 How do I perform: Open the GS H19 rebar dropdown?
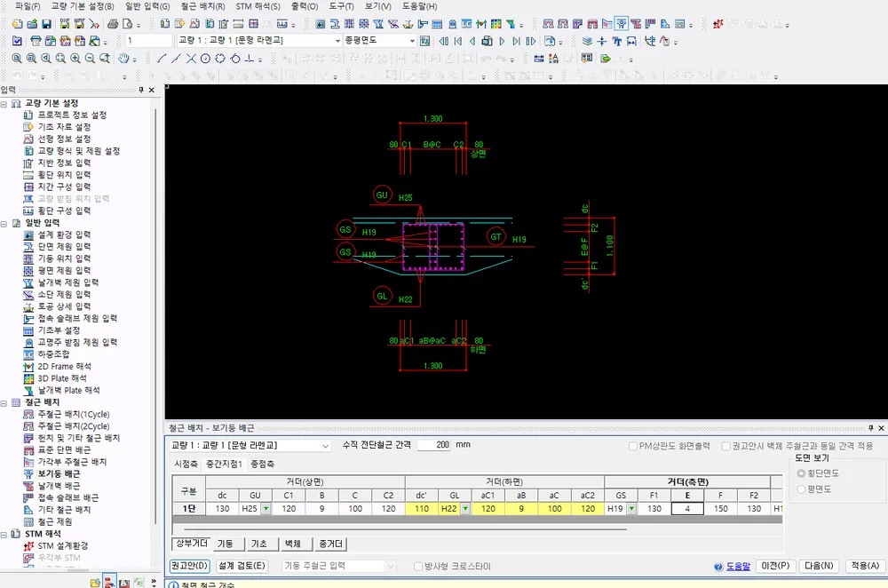tap(631, 509)
